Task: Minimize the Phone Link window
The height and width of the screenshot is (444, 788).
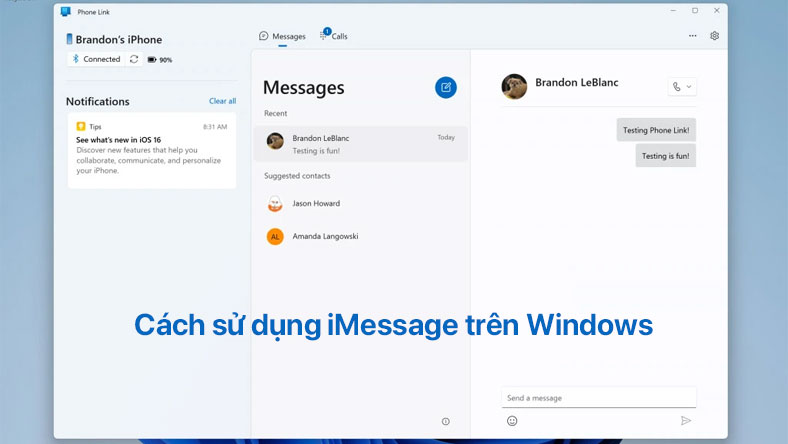Action: [673, 11]
